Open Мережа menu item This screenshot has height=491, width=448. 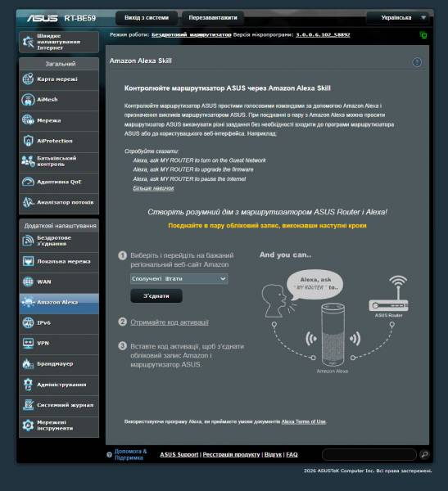[x=59, y=120]
